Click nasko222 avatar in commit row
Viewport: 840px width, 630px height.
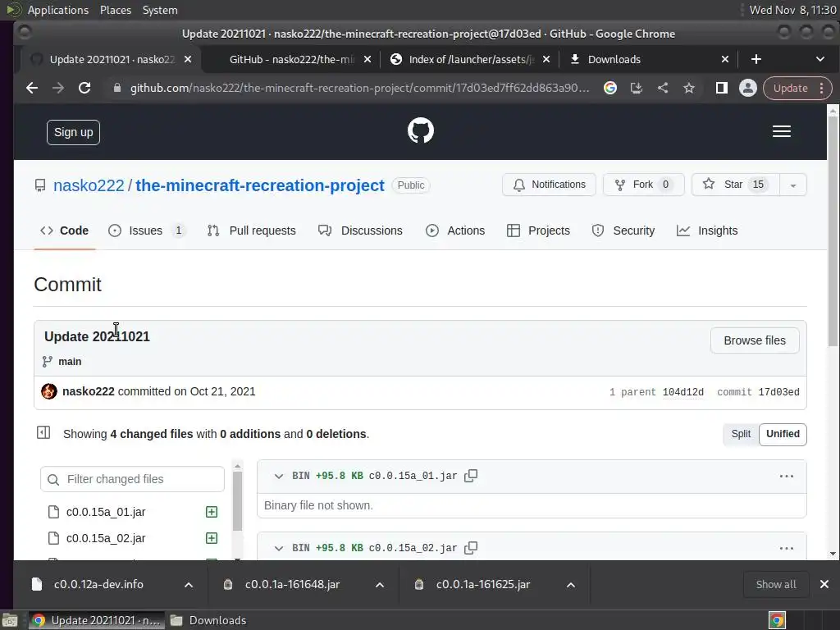pyautogui.click(x=49, y=391)
